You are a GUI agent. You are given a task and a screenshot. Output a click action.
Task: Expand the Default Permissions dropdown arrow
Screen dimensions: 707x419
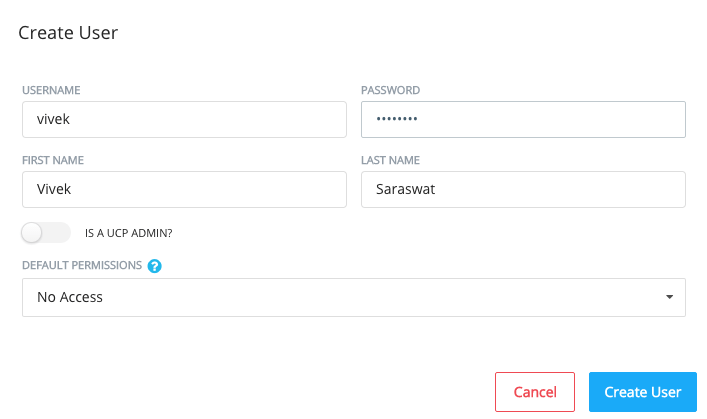670,297
